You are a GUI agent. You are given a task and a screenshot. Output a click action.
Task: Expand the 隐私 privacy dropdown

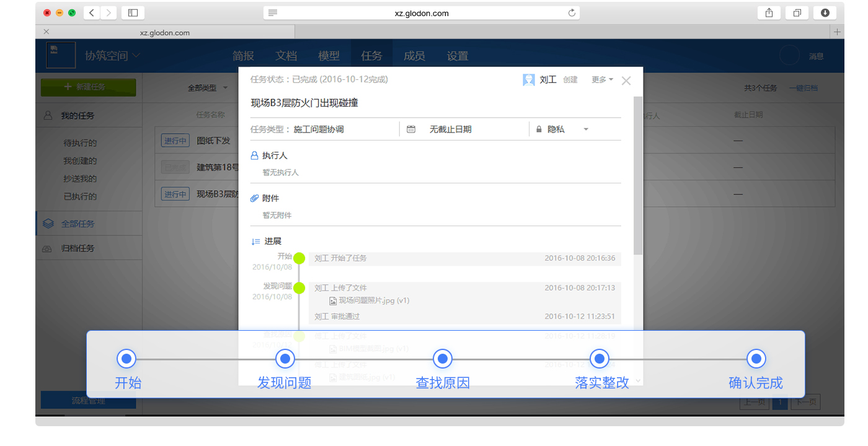click(x=585, y=129)
